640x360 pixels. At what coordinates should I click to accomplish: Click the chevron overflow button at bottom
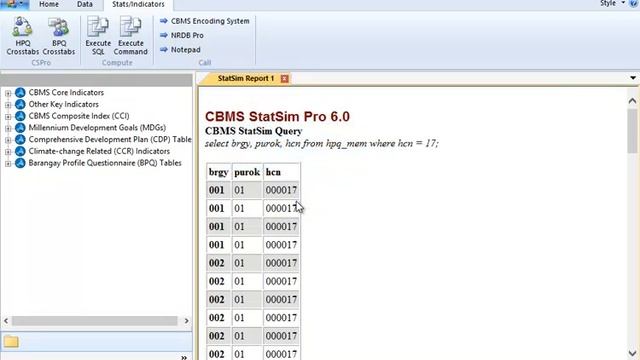(x=184, y=357)
